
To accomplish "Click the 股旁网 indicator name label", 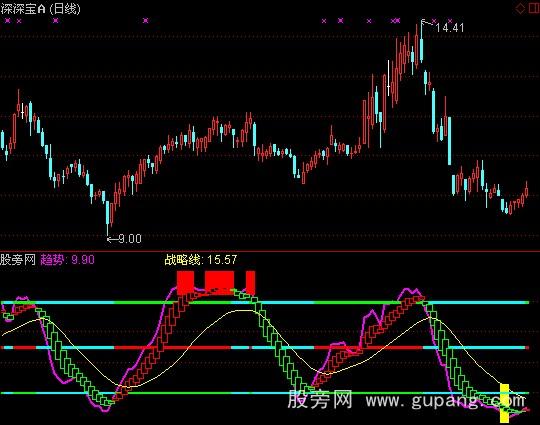I will coord(18,259).
